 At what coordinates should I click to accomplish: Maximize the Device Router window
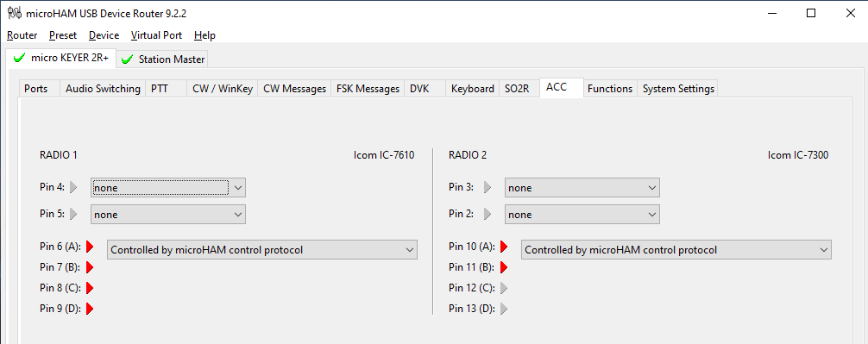[811, 13]
